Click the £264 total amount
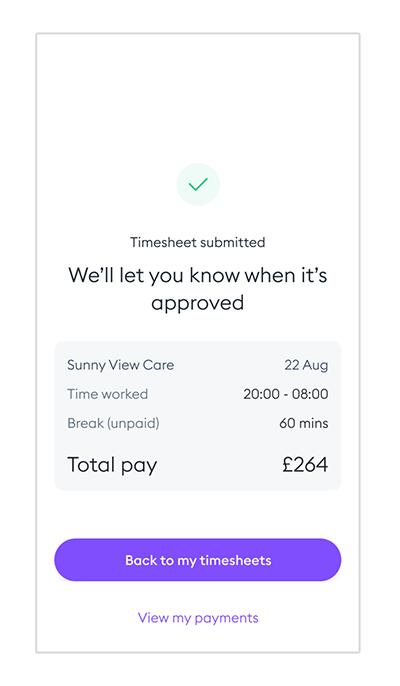This screenshot has width=400, height=686. tap(305, 464)
